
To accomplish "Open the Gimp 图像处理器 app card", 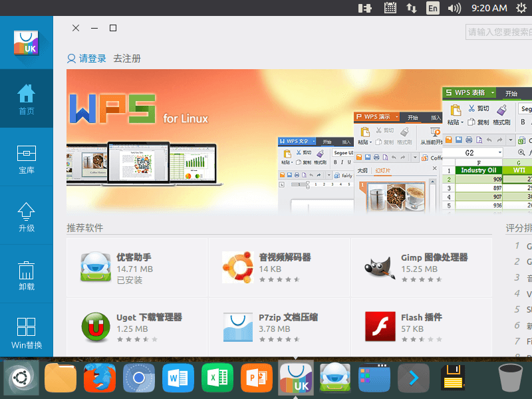I will (x=422, y=267).
